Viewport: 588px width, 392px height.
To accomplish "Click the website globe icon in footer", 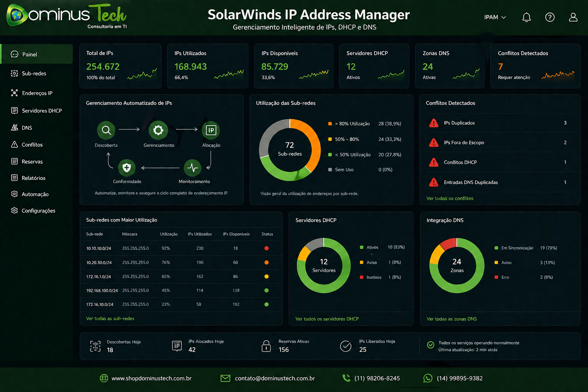I will point(104,378).
